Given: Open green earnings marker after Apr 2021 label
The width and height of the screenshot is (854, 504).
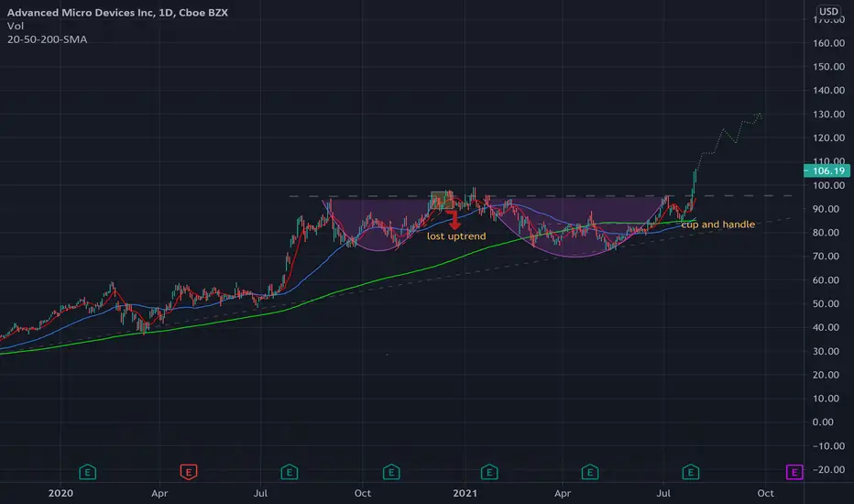Looking at the screenshot, I should (590, 472).
